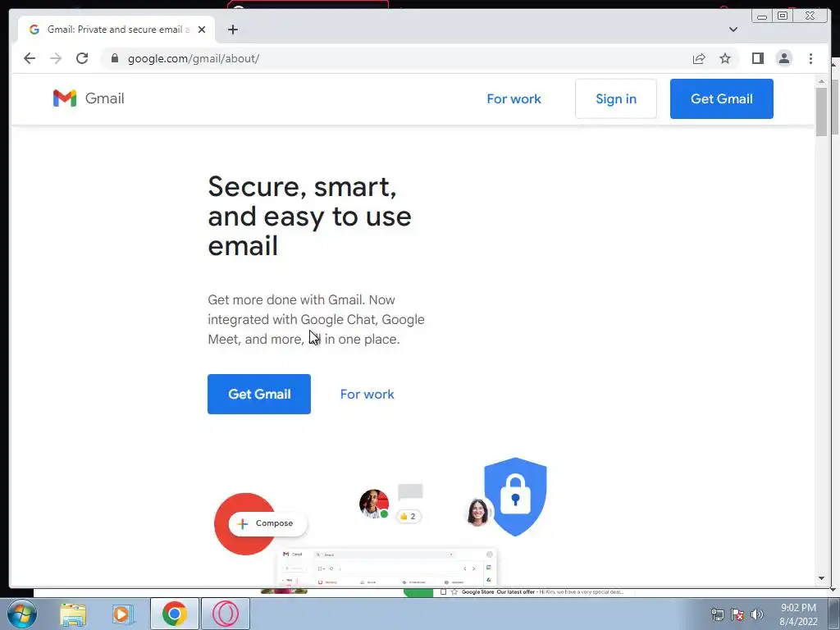Open File Explorer from taskbar
The width and height of the screenshot is (840, 630).
pyautogui.click(x=73, y=614)
